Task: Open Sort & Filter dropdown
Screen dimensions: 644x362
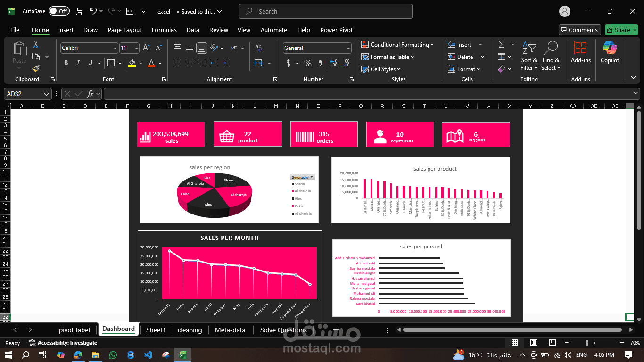Action: (x=529, y=56)
